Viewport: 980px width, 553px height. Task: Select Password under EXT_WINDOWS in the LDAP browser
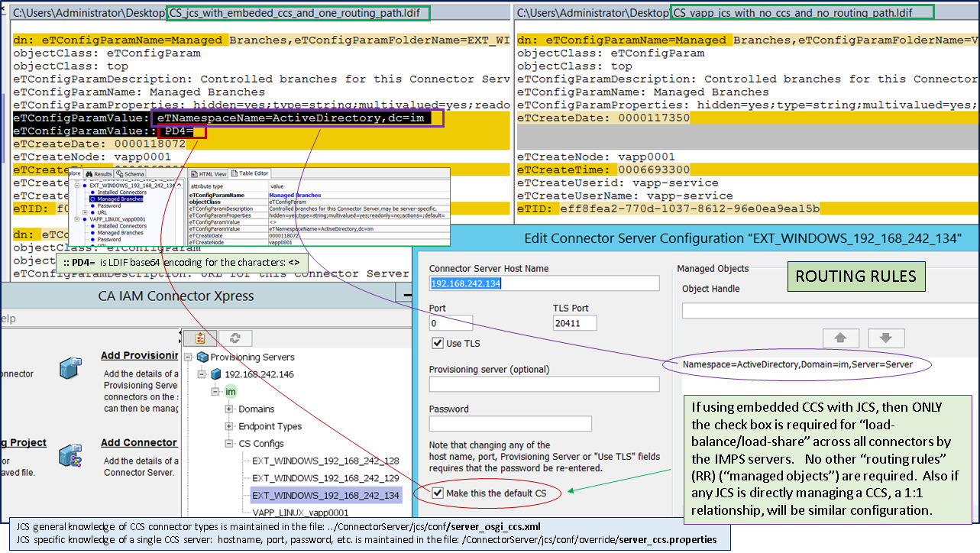pos(109,205)
